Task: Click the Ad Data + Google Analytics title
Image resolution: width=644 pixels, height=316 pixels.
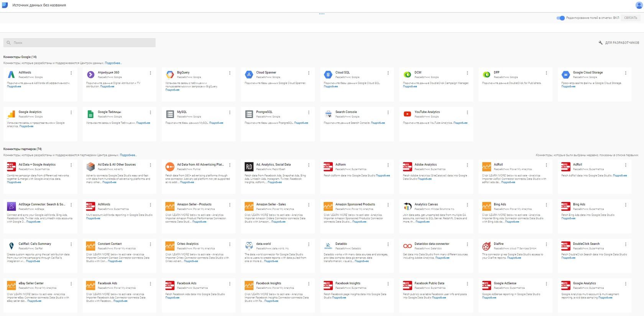Action: (37, 165)
